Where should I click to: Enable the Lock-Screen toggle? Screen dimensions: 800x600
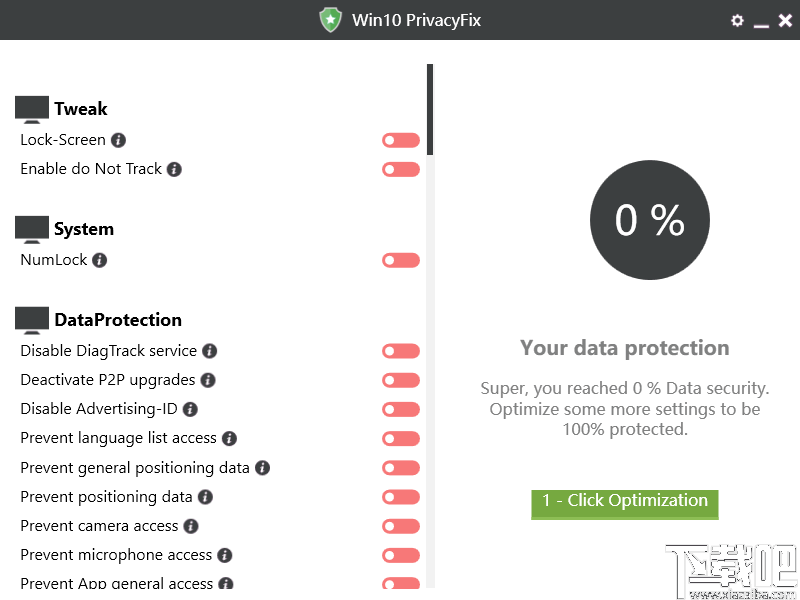click(x=400, y=140)
